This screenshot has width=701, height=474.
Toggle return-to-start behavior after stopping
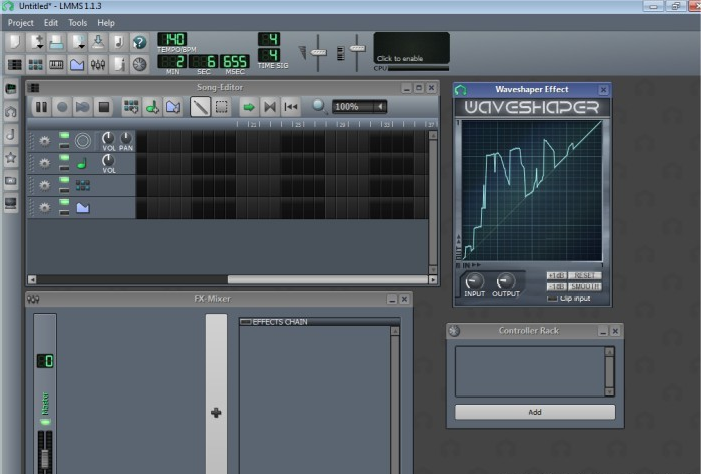pos(291,107)
